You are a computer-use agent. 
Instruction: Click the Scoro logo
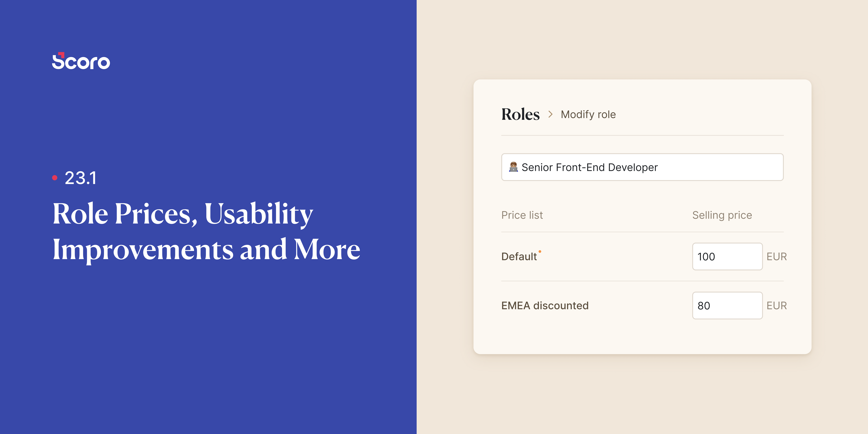pyautogui.click(x=81, y=61)
